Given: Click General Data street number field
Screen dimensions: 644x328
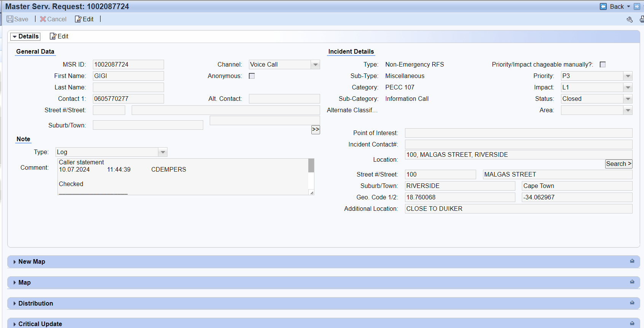Looking at the screenshot, I should [109, 110].
